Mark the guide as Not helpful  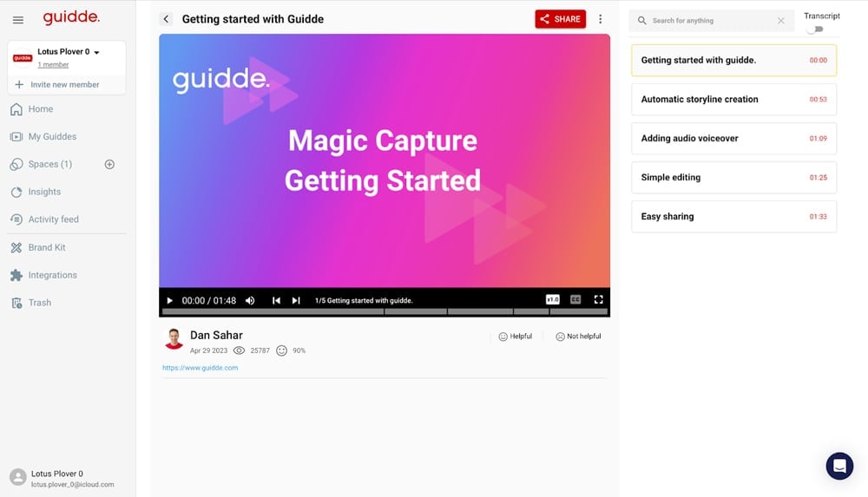coord(578,337)
